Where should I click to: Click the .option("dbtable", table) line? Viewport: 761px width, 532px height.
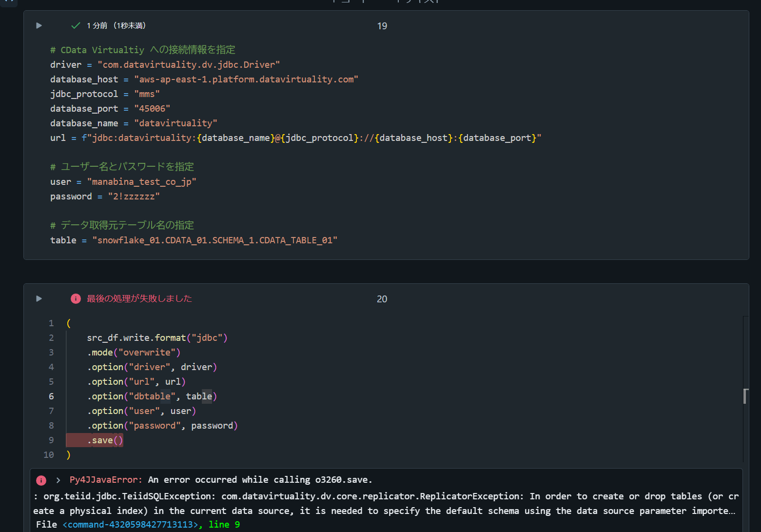click(152, 396)
